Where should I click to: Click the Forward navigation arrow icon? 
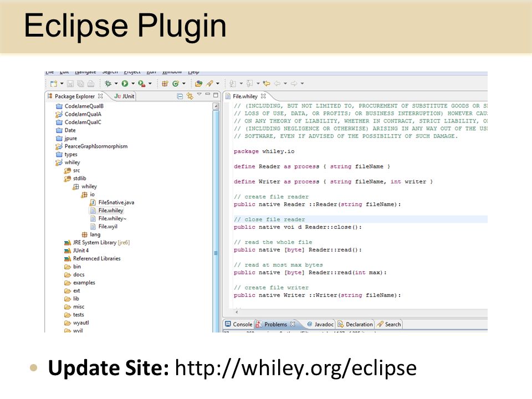pos(294,84)
